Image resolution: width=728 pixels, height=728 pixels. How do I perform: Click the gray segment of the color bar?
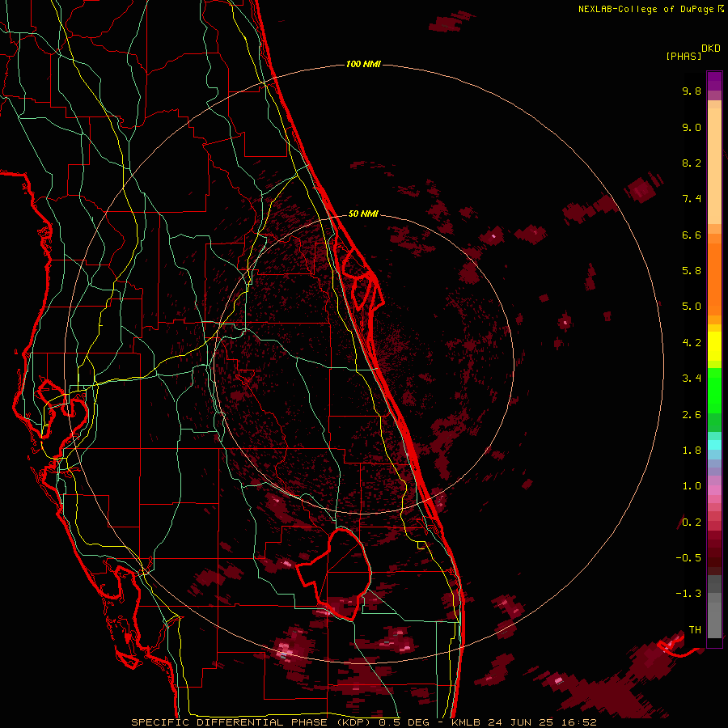[714, 606]
